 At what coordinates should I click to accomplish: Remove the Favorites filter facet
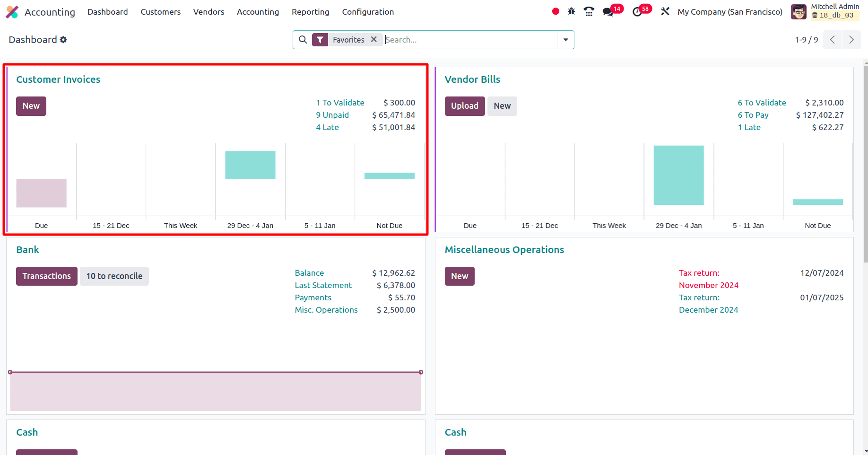[374, 39]
